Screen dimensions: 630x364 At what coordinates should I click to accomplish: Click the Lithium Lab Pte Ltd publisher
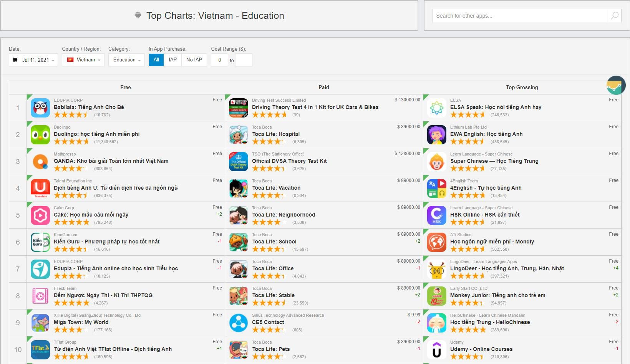(469, 127)
